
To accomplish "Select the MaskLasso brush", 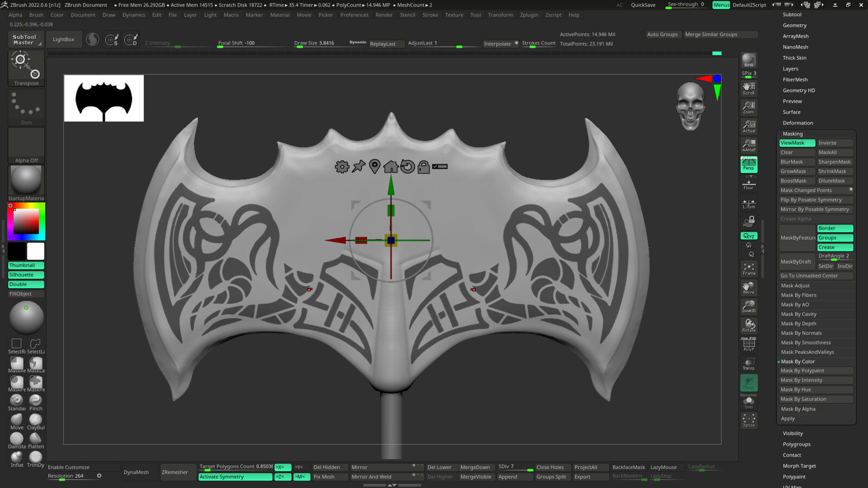I will click(36, 365).
